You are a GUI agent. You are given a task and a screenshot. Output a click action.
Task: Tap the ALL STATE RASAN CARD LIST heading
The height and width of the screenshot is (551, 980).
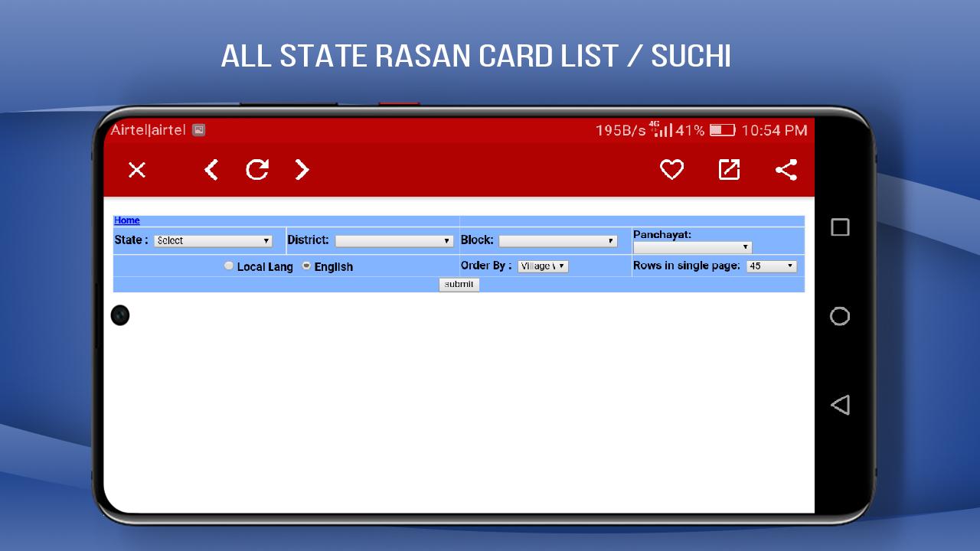tap(475, 56)
